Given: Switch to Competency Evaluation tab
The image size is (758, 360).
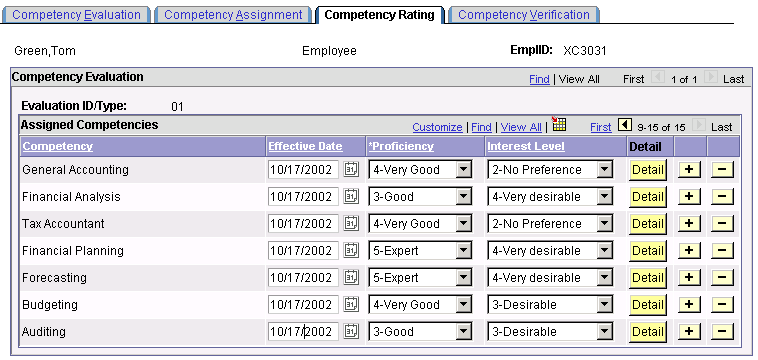Looking at the screenshot, I should click(76, 14).
